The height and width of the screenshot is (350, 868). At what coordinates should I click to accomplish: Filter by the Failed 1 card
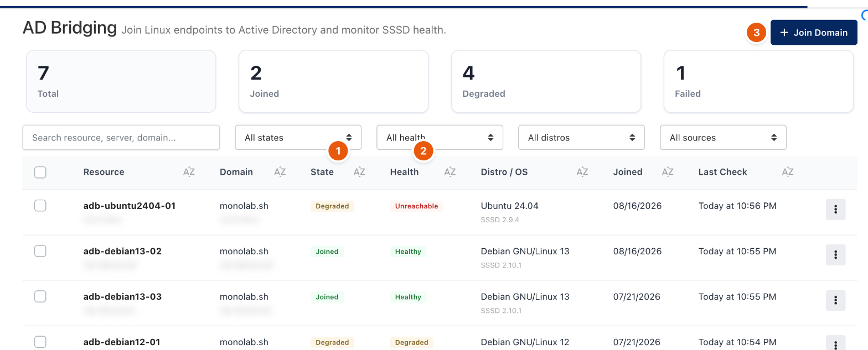tap(759, 81)
